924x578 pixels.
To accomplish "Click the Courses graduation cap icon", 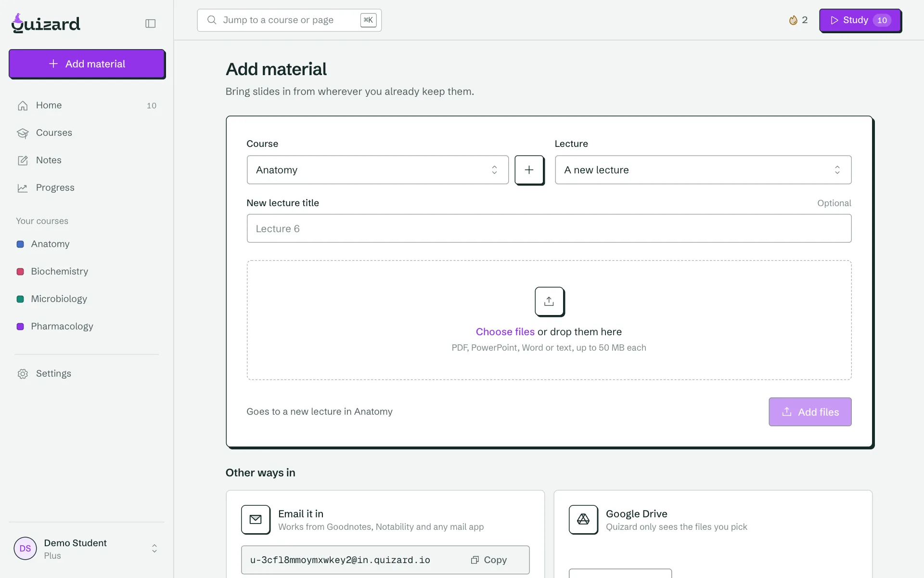I will 23,133.
